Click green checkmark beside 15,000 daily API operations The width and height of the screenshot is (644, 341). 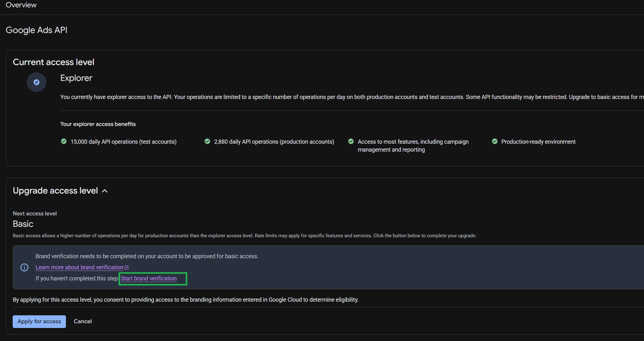tap(64, 141)
